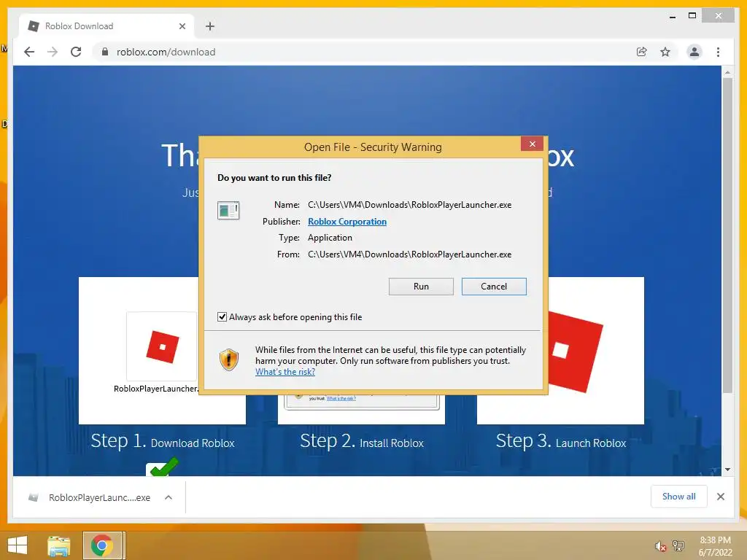Click the Step 1 Roblox launcher thumbnail

coord(163,346)
